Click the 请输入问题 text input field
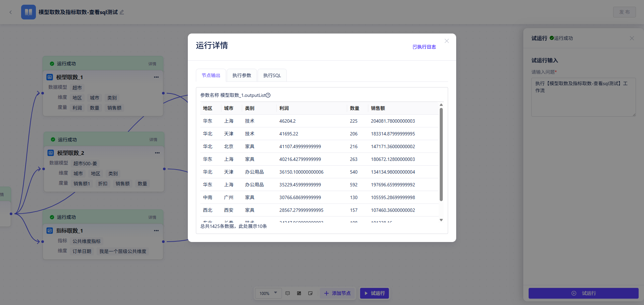This screenshot has height=305, width=644. tap(583, 97)
